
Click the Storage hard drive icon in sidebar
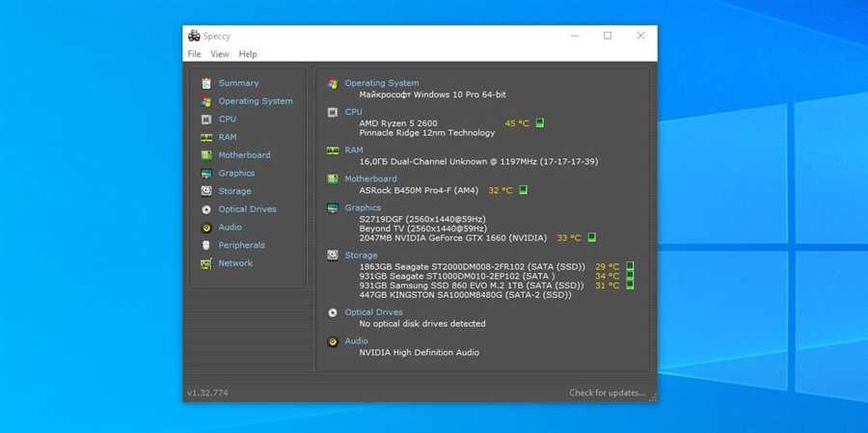click(x=206, y=191)
